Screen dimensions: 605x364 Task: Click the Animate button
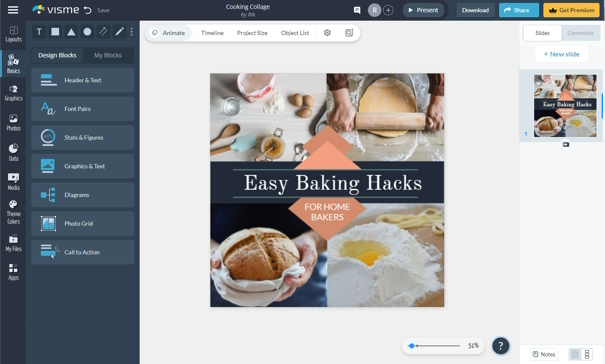coord(168,33)
